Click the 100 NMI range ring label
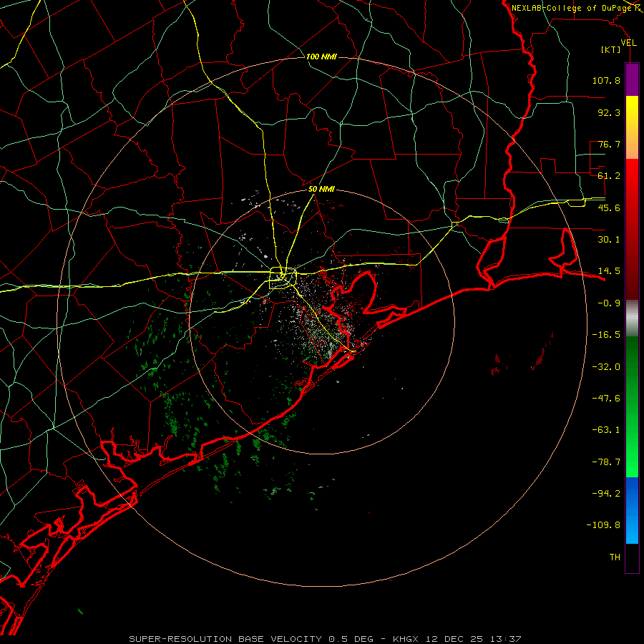644x644 pixels. [321, 57]
